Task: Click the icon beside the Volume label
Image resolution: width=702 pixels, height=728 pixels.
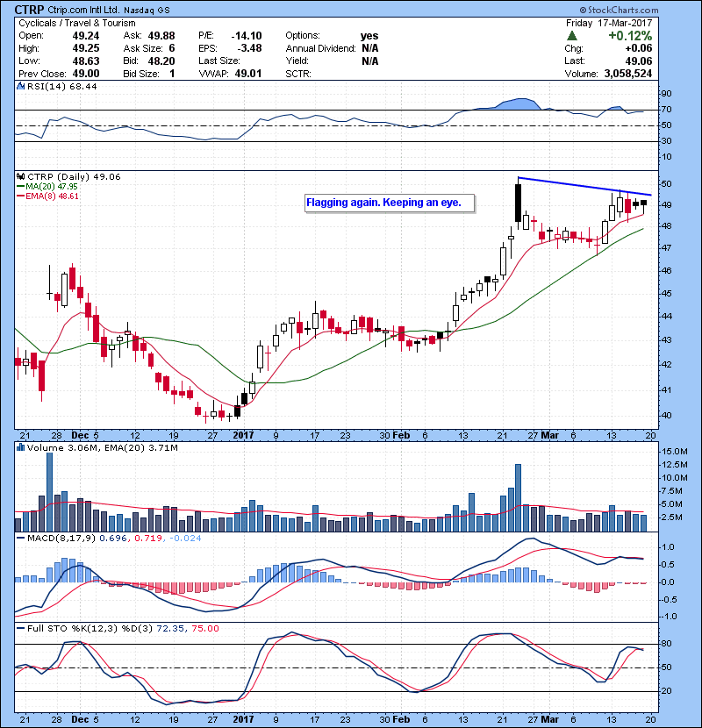Action: pyautogui.click(x=20, y=447)
